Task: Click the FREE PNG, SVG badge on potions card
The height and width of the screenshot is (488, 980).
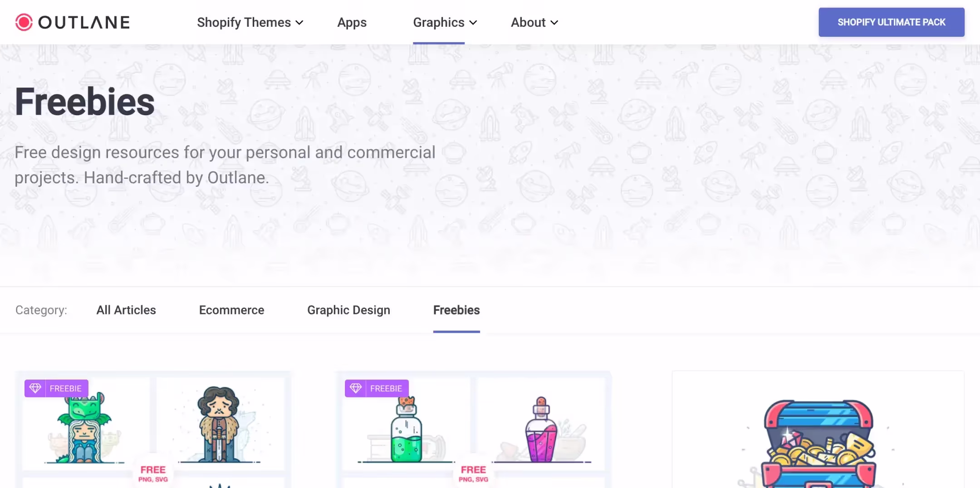Action: pyautogui.click(x=473, y=473)
